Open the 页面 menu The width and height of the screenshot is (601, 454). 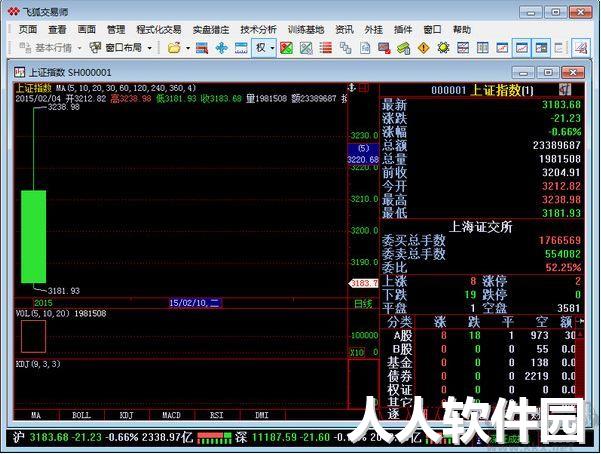coord(28,30)
